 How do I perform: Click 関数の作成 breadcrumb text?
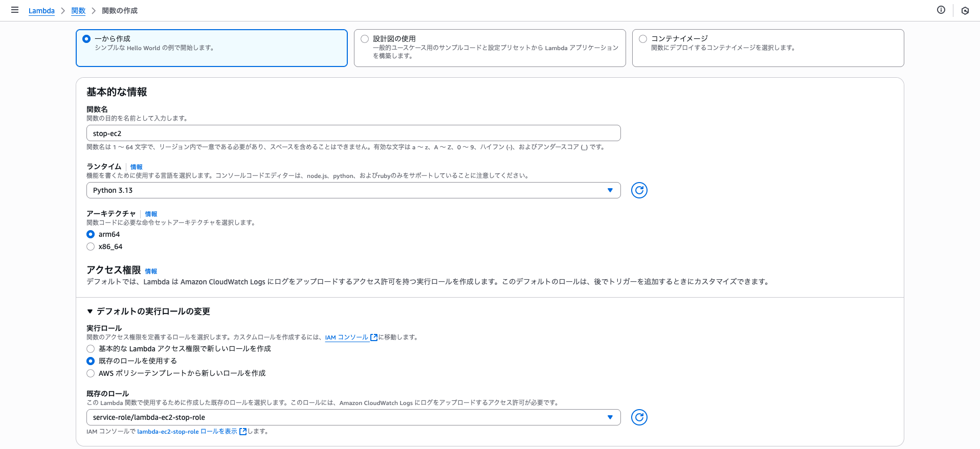click(x=120, y=11)
